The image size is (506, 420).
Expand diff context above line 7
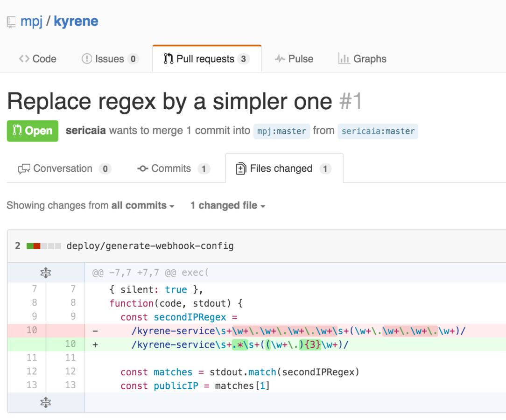click(45, 273)
